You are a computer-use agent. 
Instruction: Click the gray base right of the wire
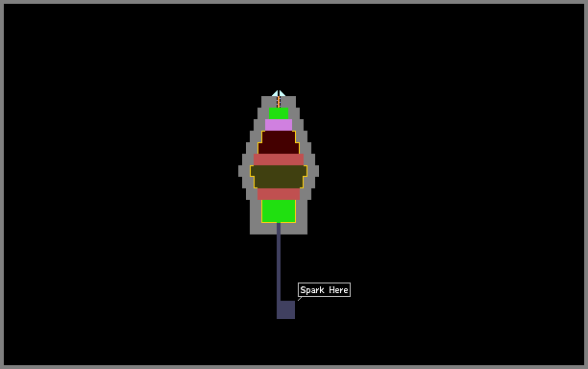294,229
